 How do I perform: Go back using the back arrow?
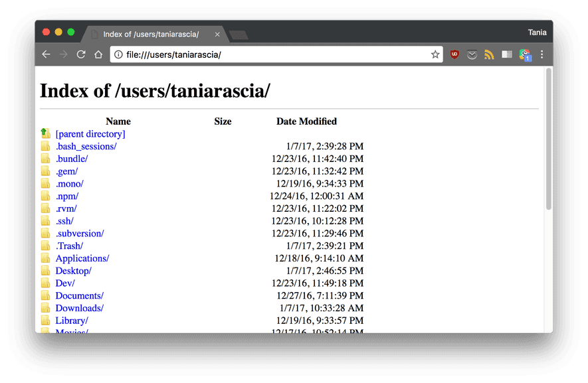coord(46,54)
